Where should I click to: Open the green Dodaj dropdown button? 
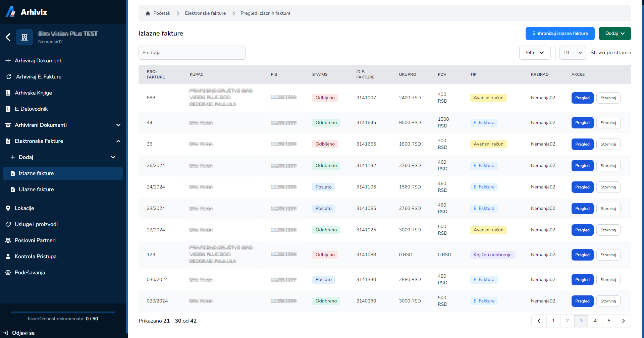pos(614,34)
